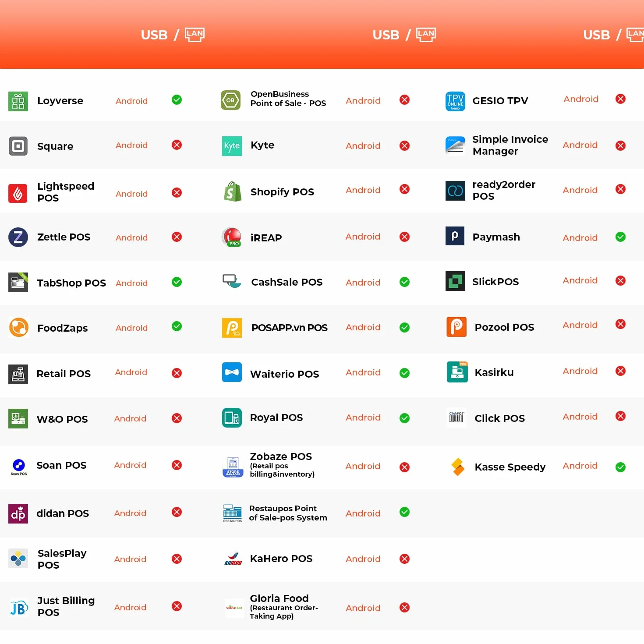Click the "Zettle POS" label
The image size is (644, 644).
click(x=64, y=237)
